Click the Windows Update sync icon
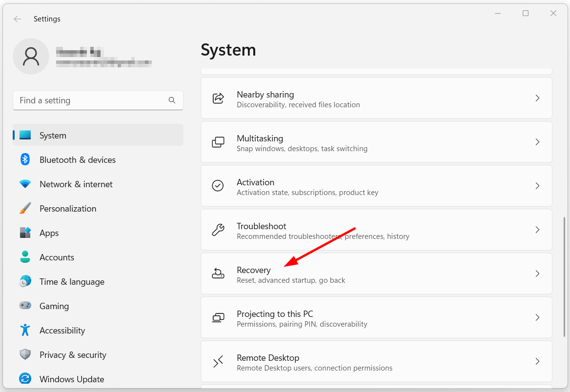 coord(25,378)
